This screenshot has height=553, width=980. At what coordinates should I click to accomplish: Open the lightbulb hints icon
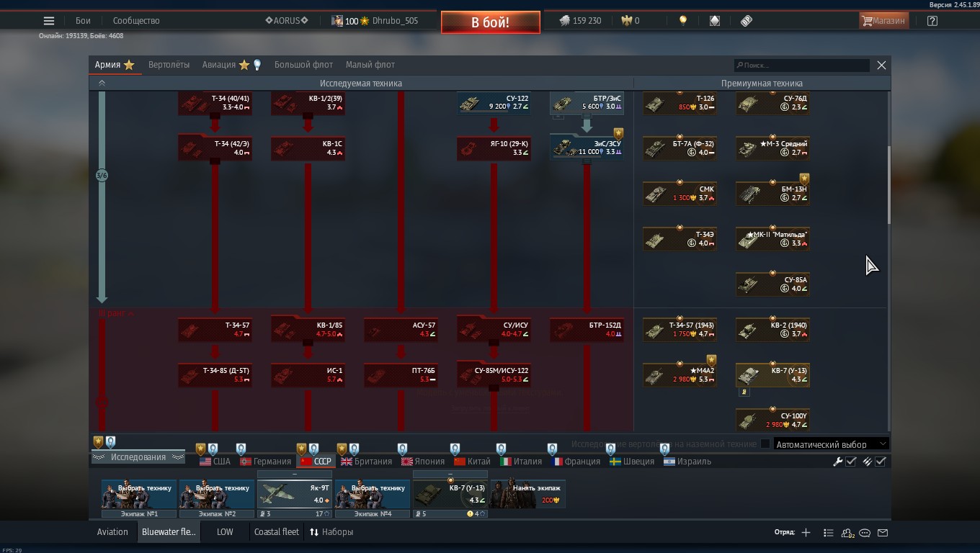[x=682, y=21]
